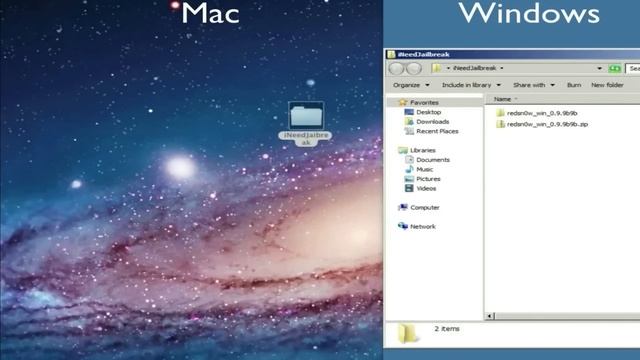Click the Pictures library icon

pyautogui.click(x=409, y=179)
